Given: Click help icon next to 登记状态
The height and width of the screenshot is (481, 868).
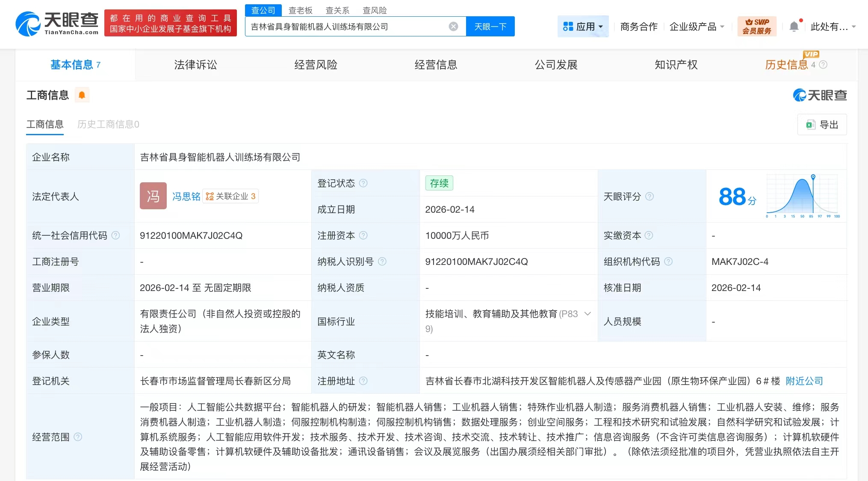Looking at the screenshot, I should (363, 183).
